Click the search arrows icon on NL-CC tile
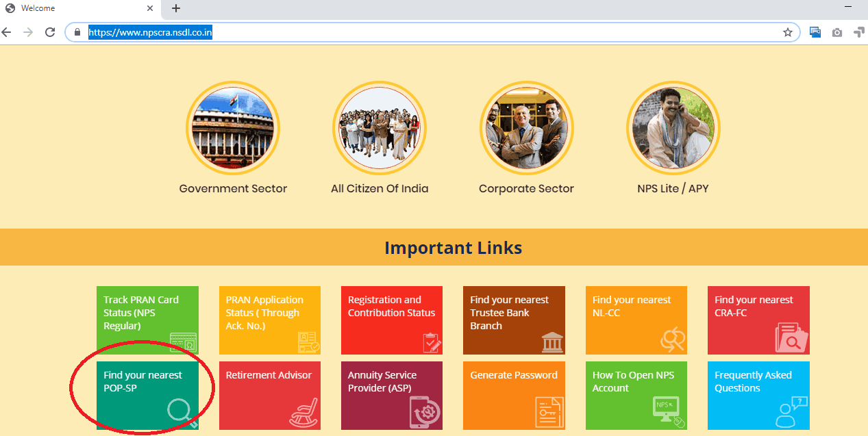The height and width of the screenshot is (436, 868). [672, 340]
